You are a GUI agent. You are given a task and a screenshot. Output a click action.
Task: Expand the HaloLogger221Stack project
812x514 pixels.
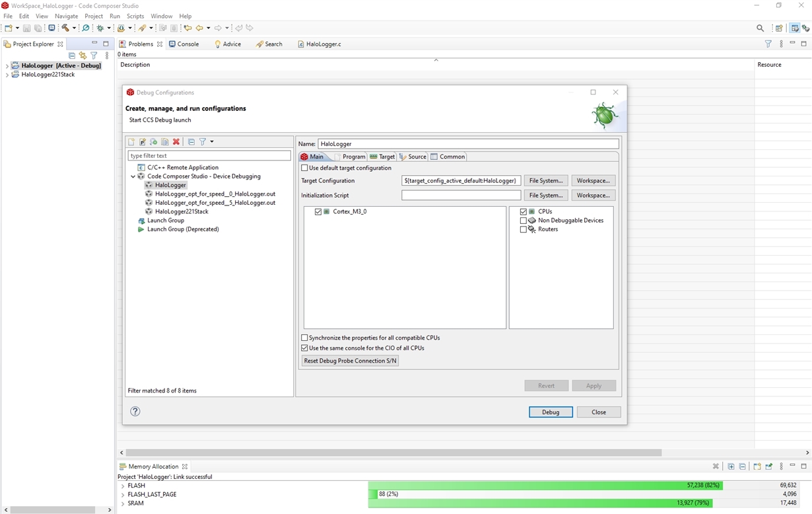(x=7, y=75)
